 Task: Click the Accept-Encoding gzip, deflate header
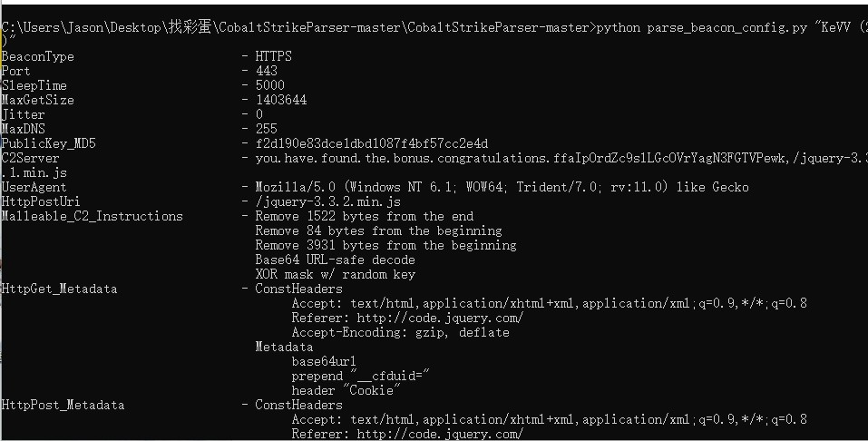pyautogui.click(x=400, y=332)
